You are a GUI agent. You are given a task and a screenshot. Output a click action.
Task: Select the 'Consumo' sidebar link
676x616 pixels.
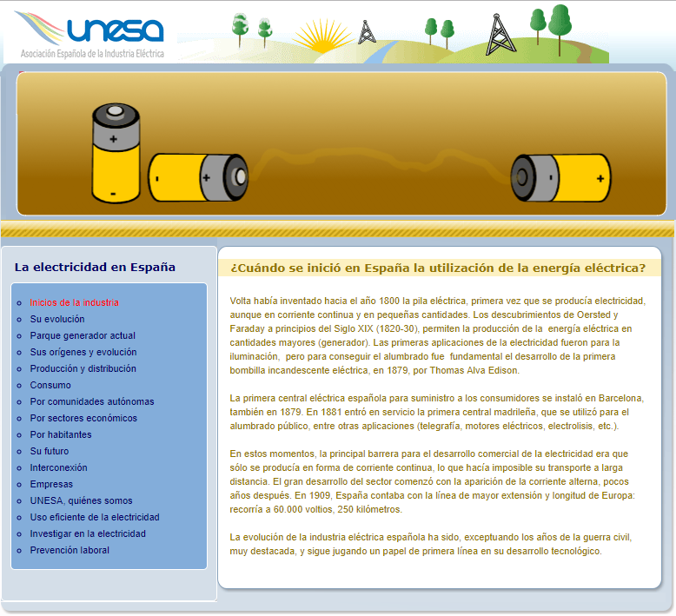[50, 385]
